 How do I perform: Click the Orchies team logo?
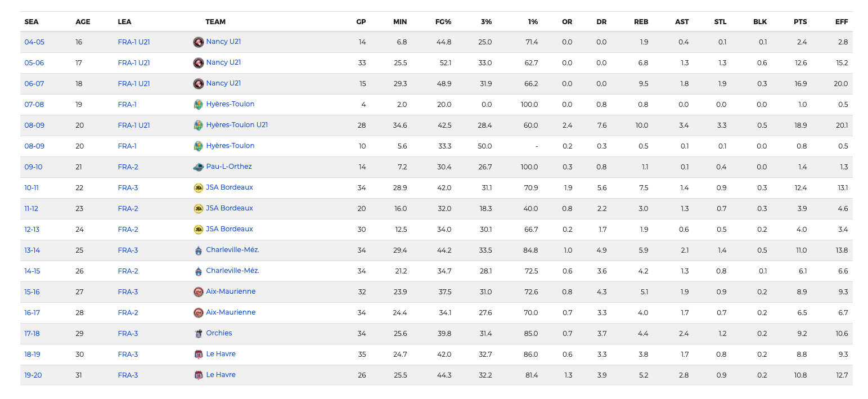tap(198, 334)
